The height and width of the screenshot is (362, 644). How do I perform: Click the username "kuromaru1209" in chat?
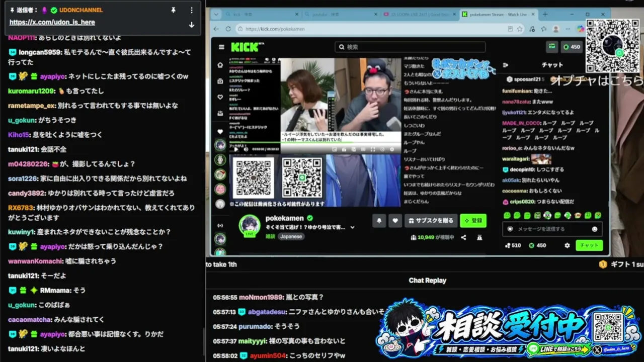pos(31,91)
